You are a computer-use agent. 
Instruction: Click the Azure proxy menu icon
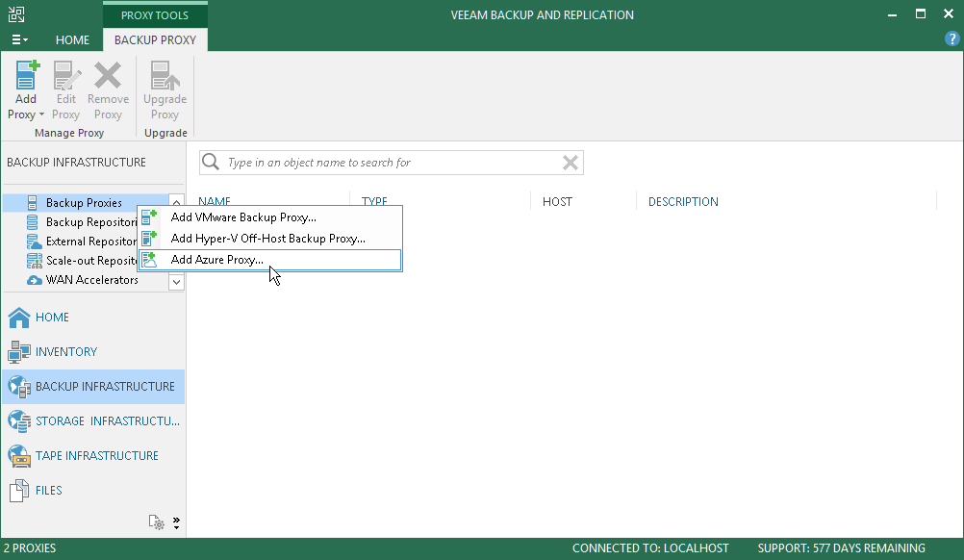[149, 260]
